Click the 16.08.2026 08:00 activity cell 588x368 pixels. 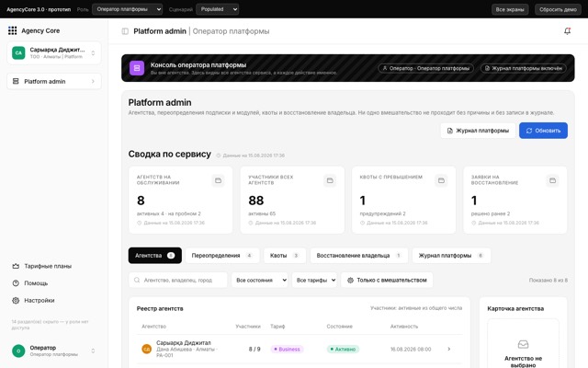411,350
